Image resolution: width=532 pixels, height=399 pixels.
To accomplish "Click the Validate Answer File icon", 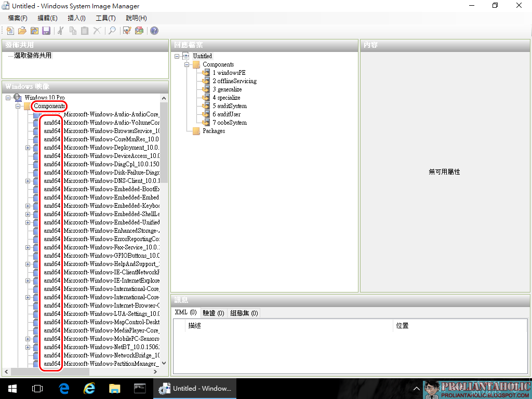I will pos(127,31).
